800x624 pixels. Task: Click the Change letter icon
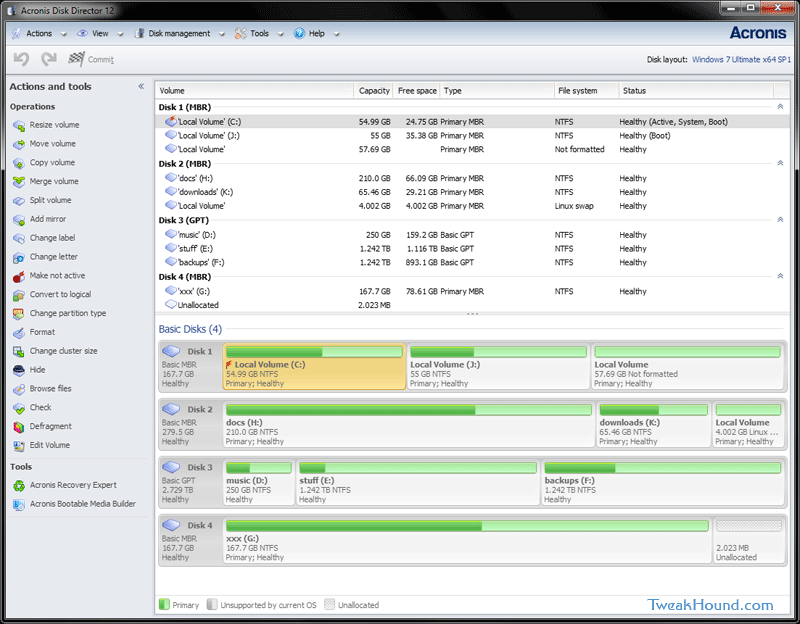point(19,257)
